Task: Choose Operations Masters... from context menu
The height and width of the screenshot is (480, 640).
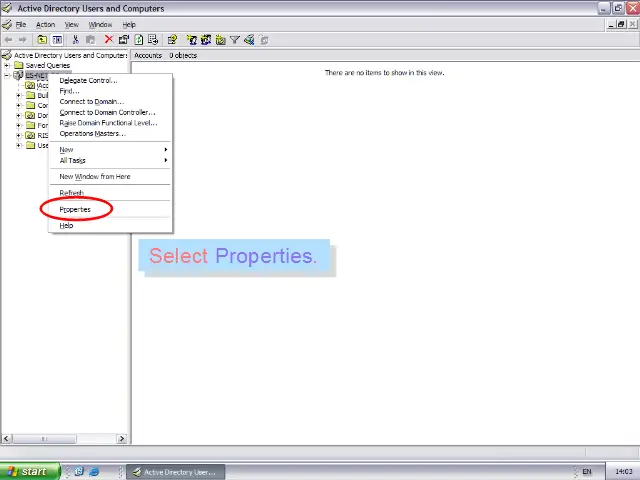Action: coord(110,133)
